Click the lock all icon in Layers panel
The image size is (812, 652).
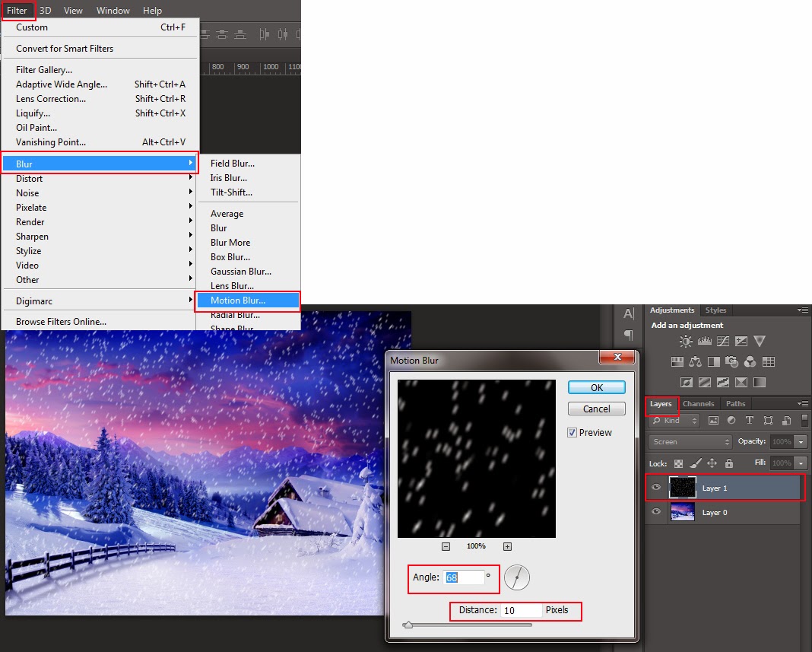(729, 463)
